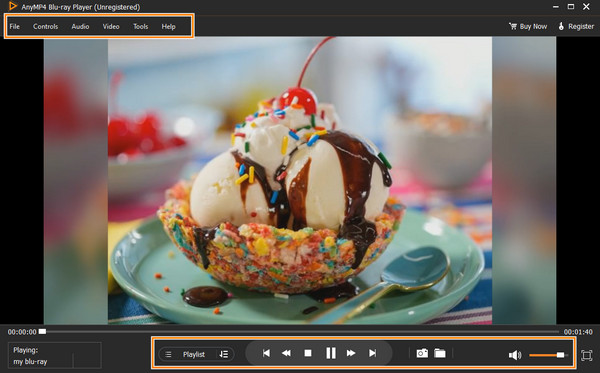Click the 'my blu-ray' playing label
The height and width of the screenshot is (373, 600).
[x=30, y=362]
